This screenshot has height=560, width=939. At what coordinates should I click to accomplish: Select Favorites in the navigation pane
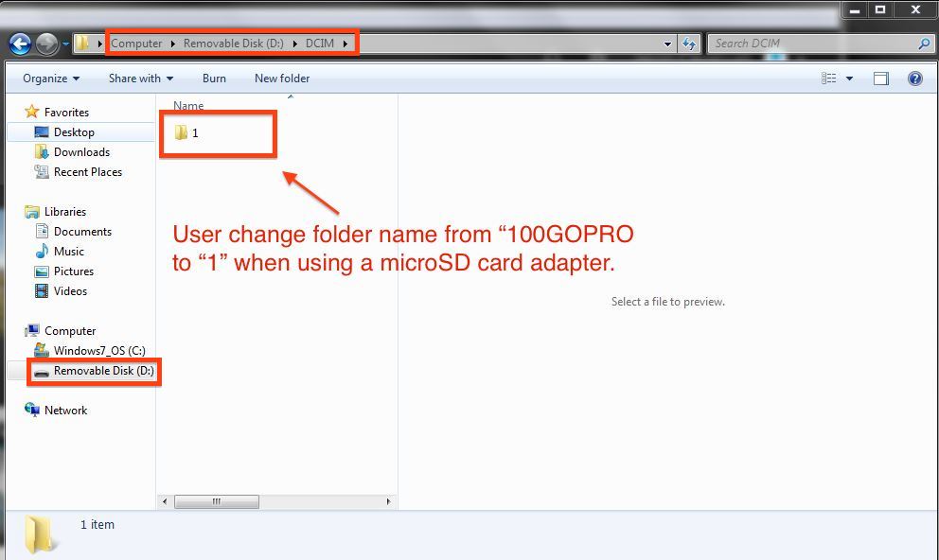(66, 113)
